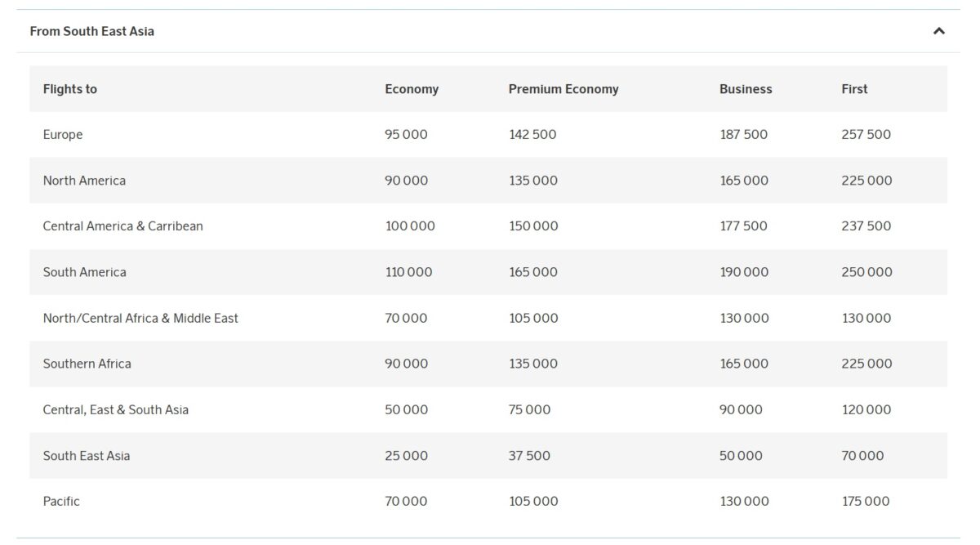Select the Premium Economy column header
The image size is (980, 545).
563,89
